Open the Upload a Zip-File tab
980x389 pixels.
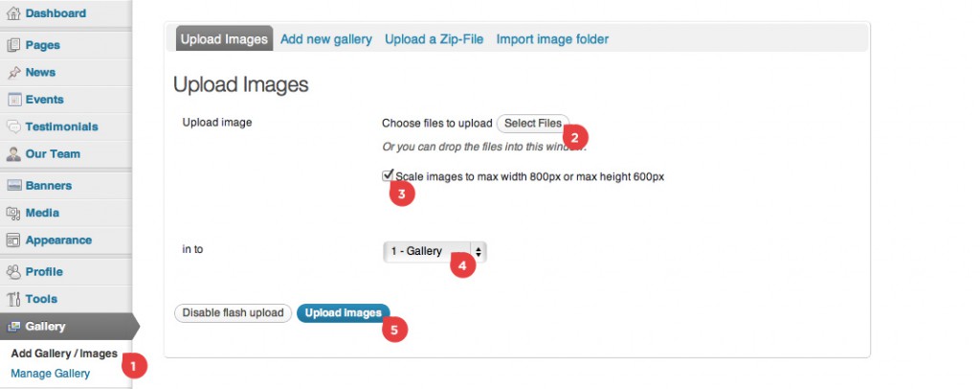(x=434, y=39)
